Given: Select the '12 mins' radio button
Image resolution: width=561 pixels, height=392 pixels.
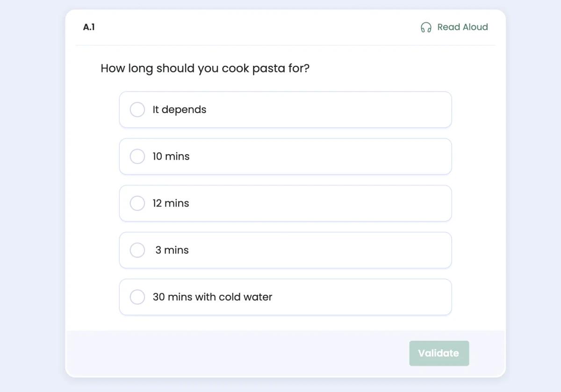Looking at the screenshot, I should 137,203.
